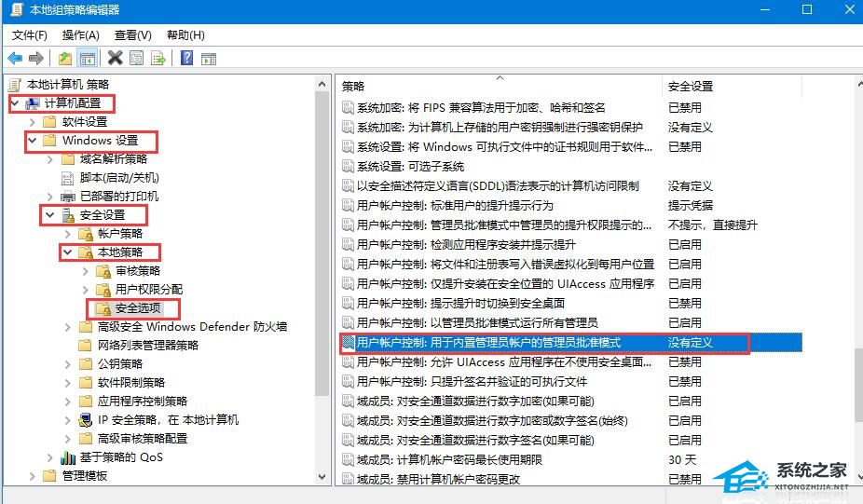Screen dimensions: 863x504
Task: Expand the 帐户策略 node
Action: [x=68, y=233]
